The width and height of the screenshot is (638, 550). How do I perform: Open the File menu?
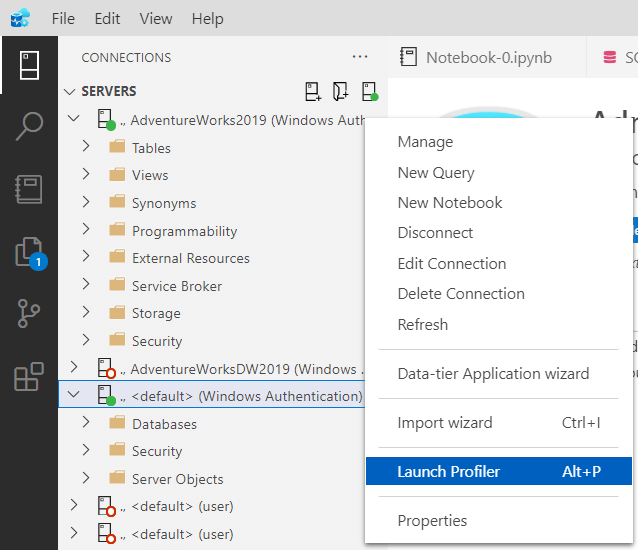tap(62, 18)
